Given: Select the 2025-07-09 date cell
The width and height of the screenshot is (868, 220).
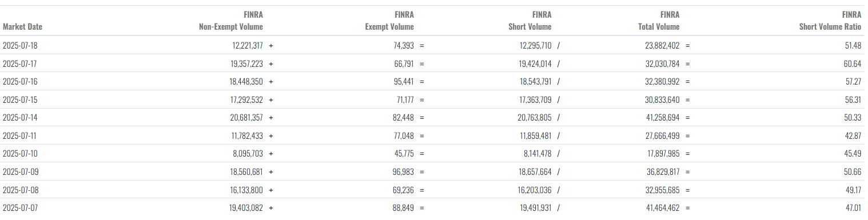Looking at the screenshot, I should [21, 172].
